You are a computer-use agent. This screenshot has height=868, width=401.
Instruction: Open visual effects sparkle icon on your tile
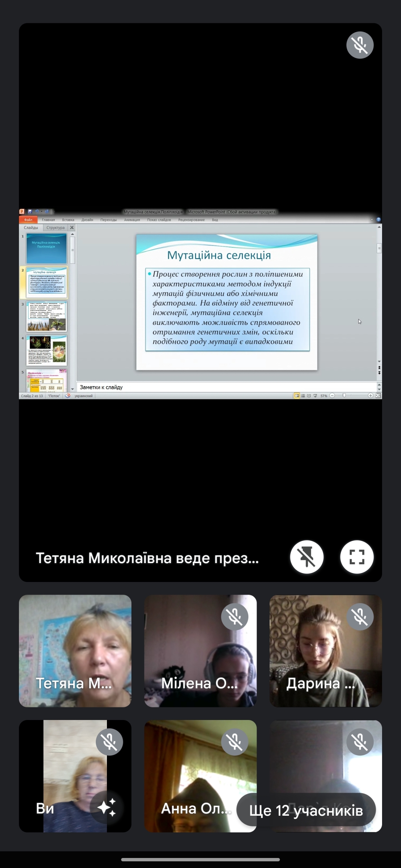(107, 808)
